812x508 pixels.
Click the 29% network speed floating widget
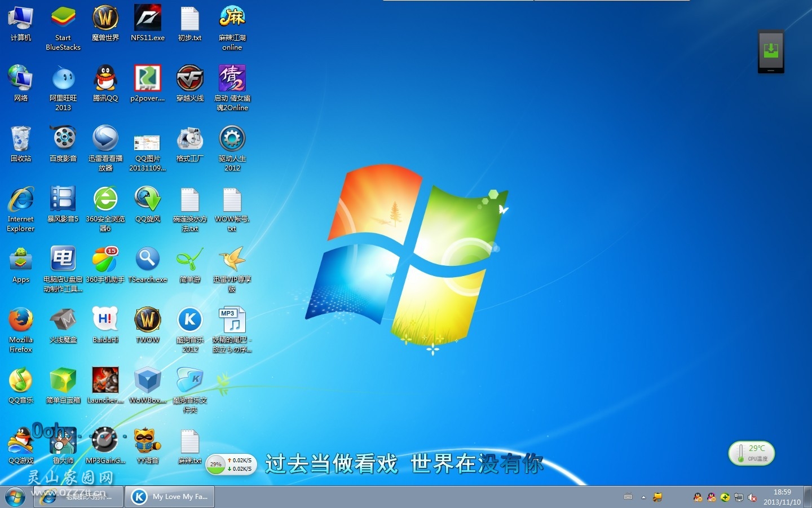[x=231, y=465]
